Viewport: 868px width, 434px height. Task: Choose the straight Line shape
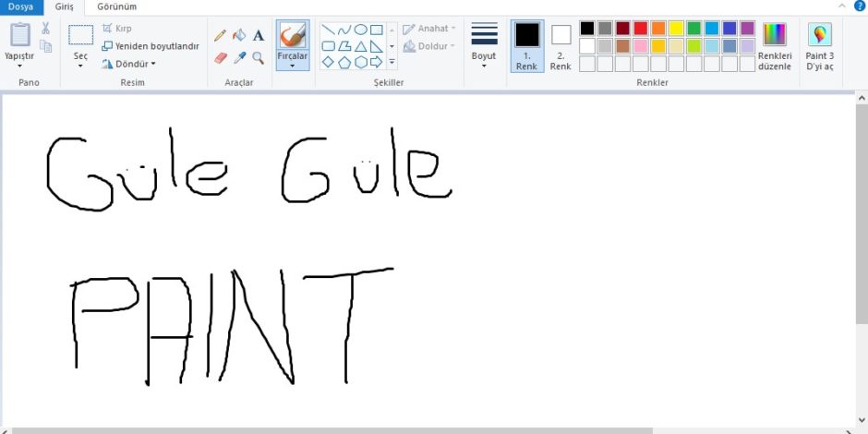coord(328,30)
